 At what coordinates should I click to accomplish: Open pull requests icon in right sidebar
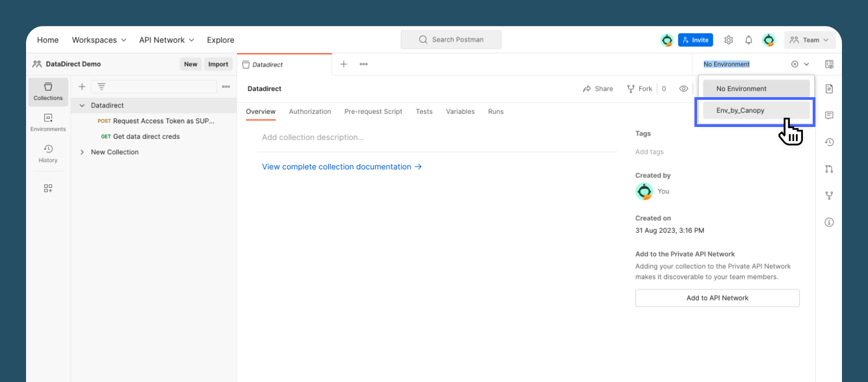coord(829,169)
